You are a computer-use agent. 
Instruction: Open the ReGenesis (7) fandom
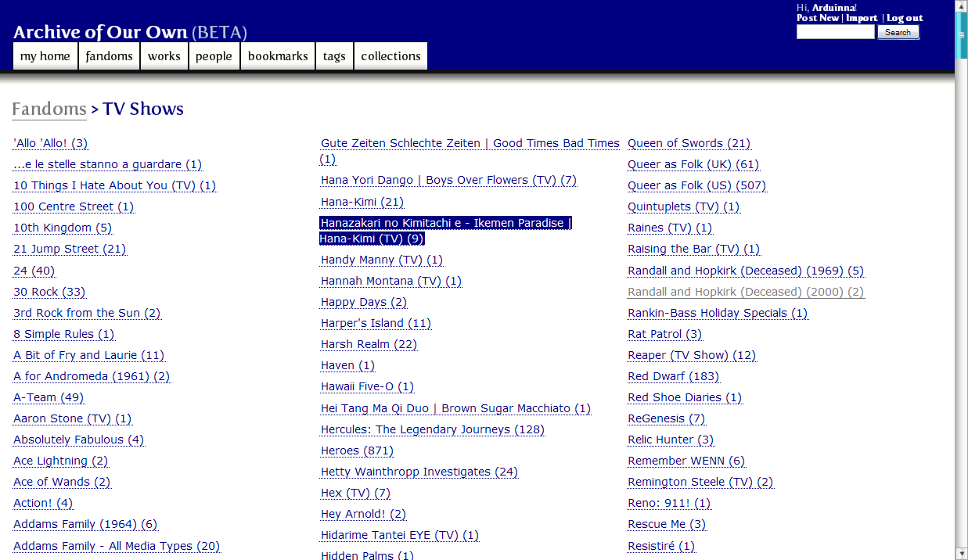click(x=667, y=418)
